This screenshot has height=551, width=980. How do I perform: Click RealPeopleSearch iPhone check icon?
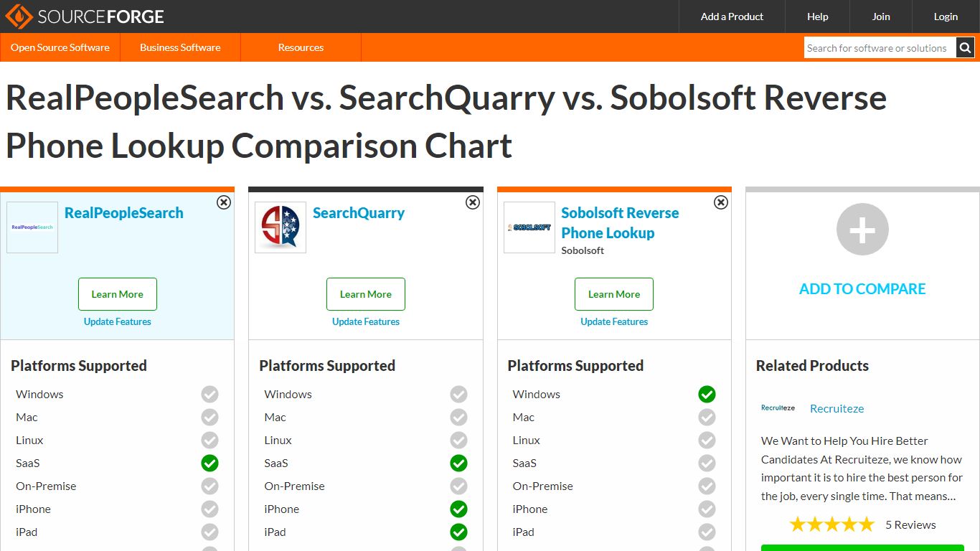coord(209,509)
